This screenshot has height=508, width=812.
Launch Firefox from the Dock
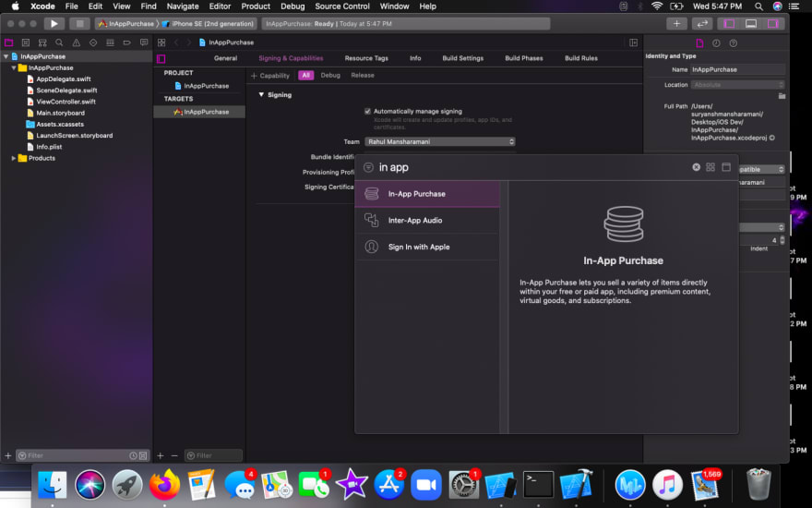point(164,485)
